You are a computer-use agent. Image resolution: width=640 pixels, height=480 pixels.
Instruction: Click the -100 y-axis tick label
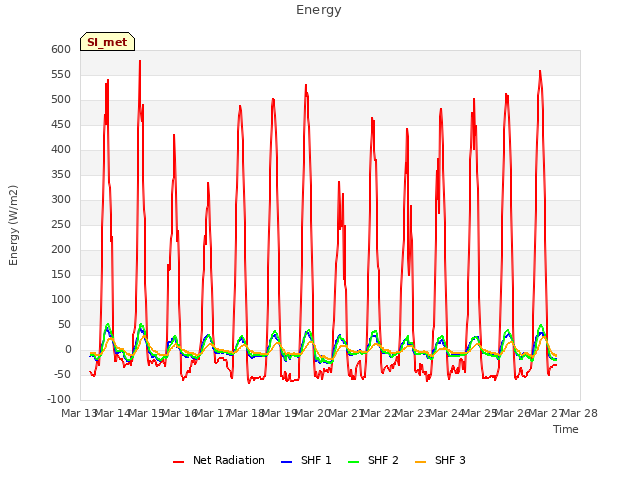tap(59, 400)
